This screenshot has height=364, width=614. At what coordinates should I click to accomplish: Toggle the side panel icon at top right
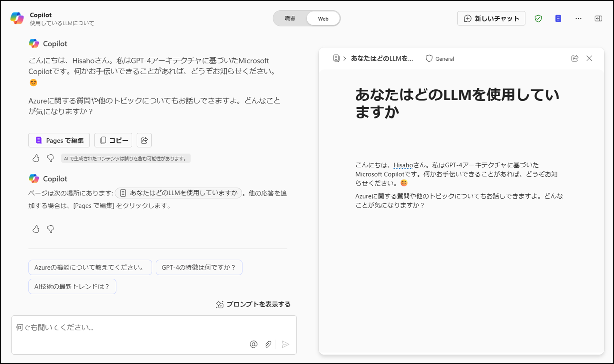click(598, 18)
